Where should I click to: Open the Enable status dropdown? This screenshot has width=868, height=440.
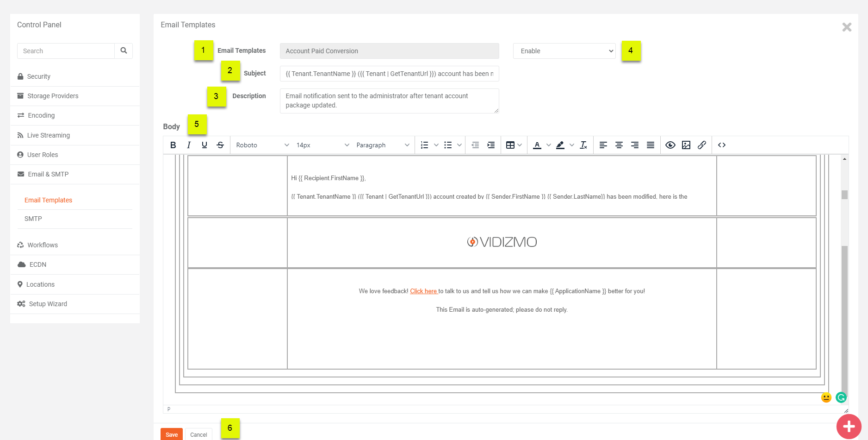point(564,51)
